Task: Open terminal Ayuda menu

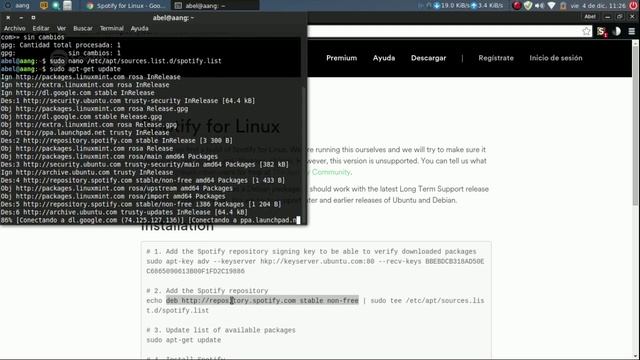Action: coord(140,28)
